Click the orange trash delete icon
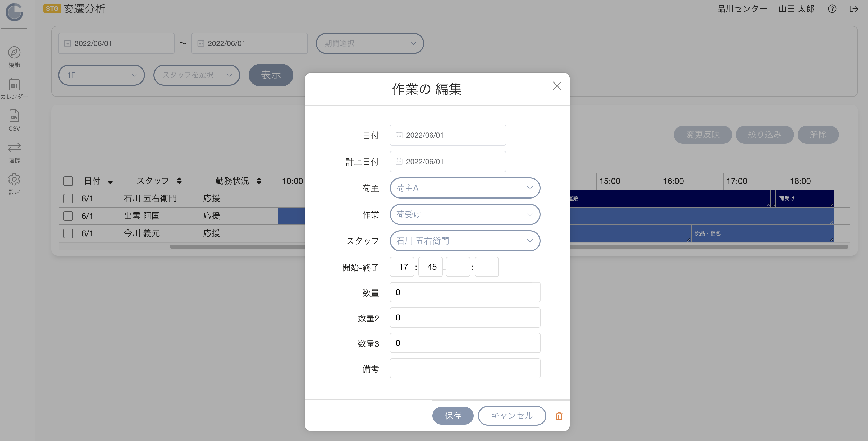This screenshot has width=868, height=441. (x=559, y=416)
